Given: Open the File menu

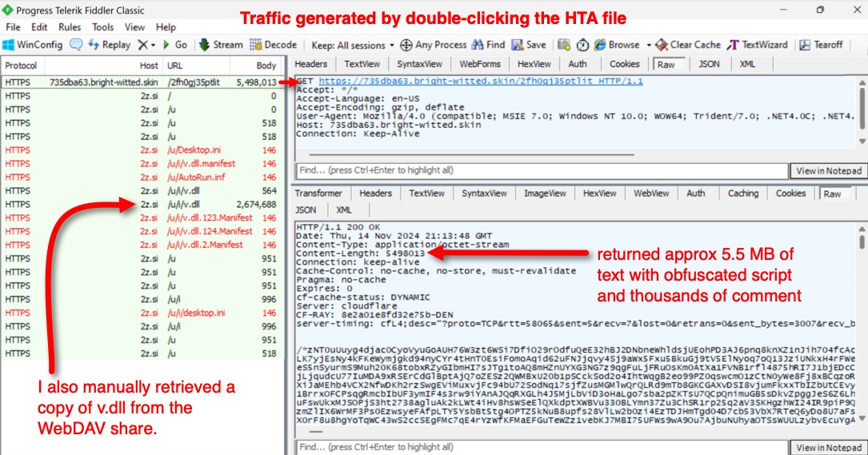Looking at the screenshot, I should 13,27.
